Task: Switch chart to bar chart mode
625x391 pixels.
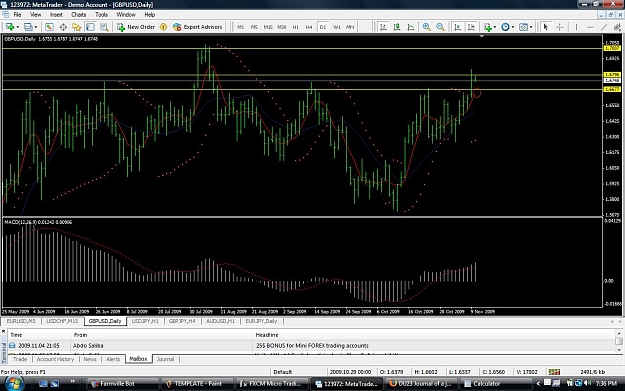Action: [x=383, y=27]
